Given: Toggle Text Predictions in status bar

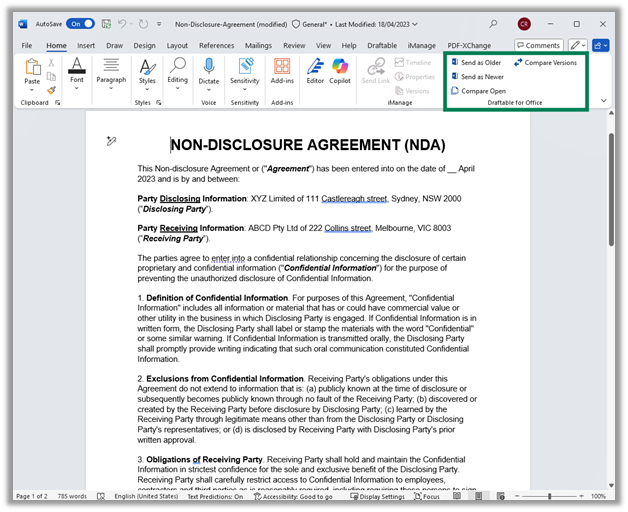Looking at the screenshot, I should pos(214,496).
